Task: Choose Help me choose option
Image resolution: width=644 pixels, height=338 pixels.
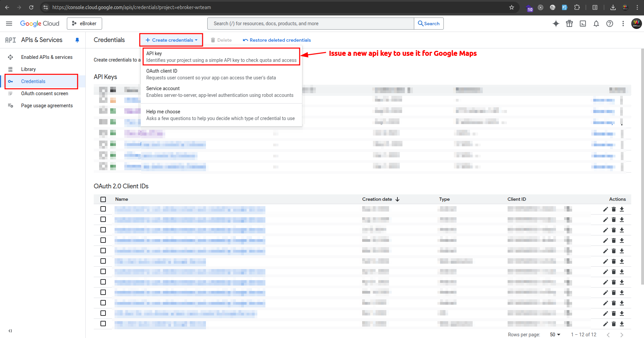Action: coord(221,115)
